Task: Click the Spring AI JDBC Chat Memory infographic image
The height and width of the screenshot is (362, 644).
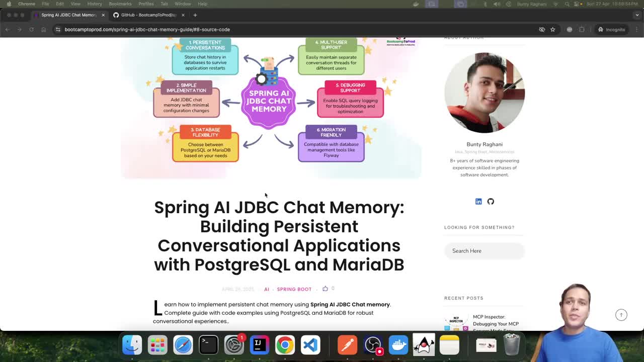Action: (271, 108)
